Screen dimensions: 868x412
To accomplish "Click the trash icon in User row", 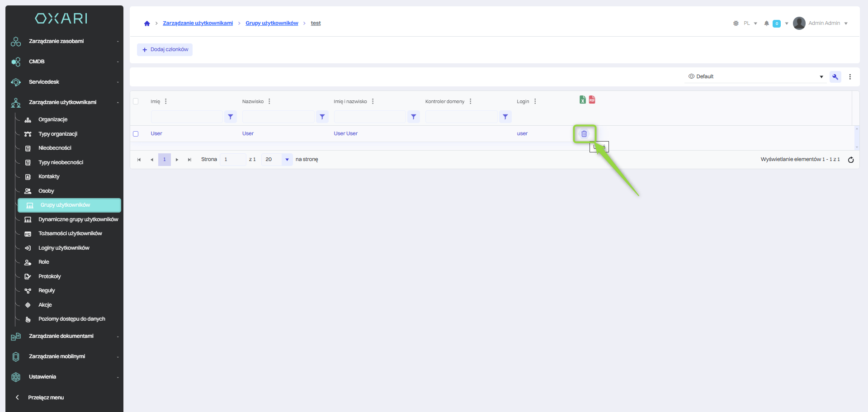I will tap(584, 134).
